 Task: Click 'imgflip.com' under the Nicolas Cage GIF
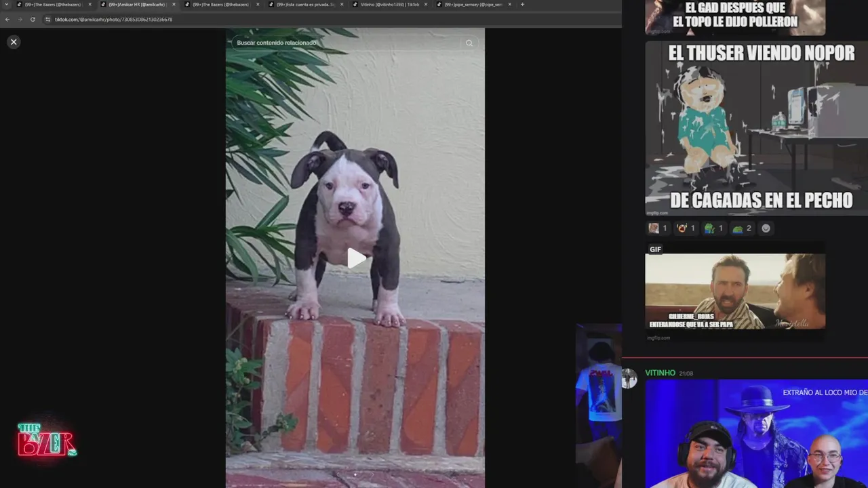[x=658, y=338]
